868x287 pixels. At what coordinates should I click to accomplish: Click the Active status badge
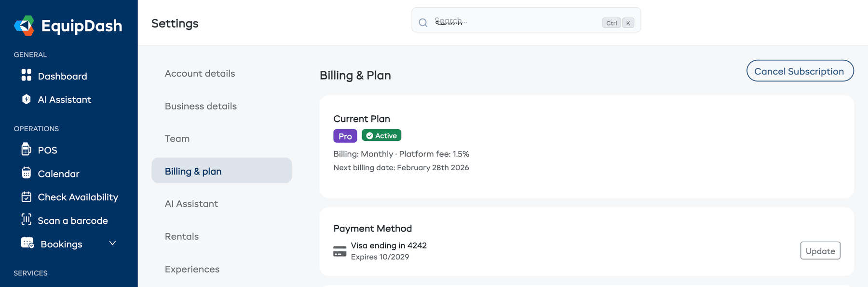tap(381, 136)
